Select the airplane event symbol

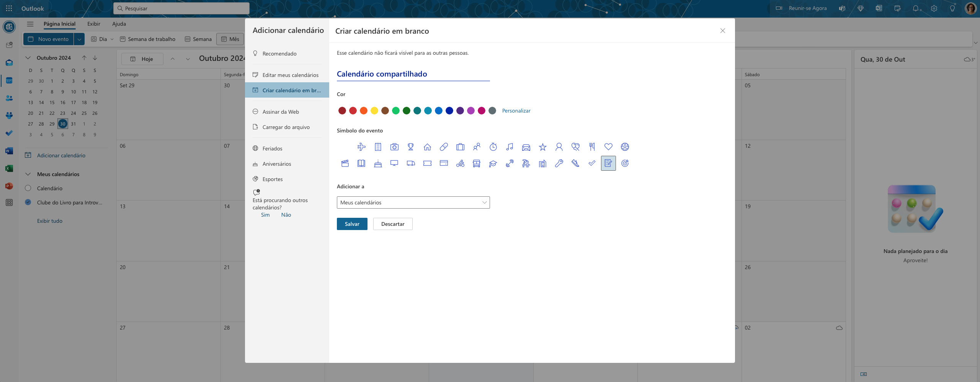click(x=361, y=147)
